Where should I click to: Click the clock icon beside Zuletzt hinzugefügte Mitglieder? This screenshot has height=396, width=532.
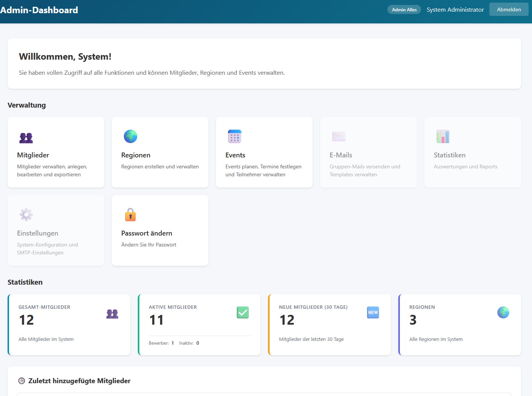(22, 381)
